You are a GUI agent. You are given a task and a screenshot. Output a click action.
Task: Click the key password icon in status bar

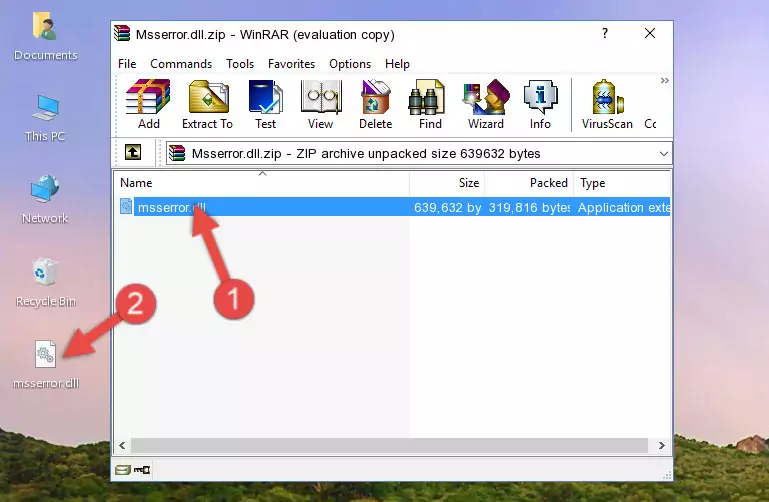(142, 470)
